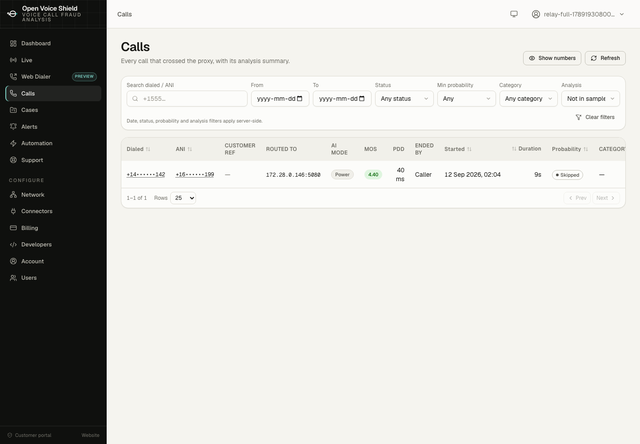Open dialed number +14••••••142
The width and height of the screenshot is (640, 444).
146,175
